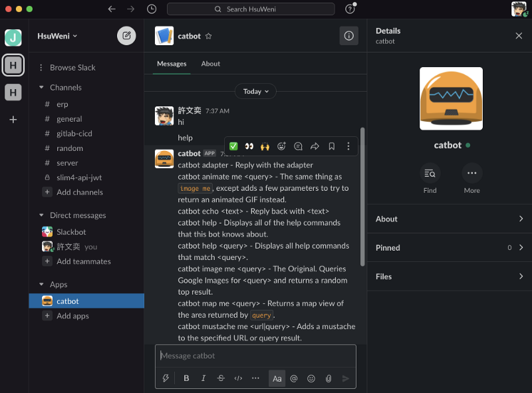Open your own 許文奕 direct message
This screenshot has height=393, width=532.
(x=86, y=247)
